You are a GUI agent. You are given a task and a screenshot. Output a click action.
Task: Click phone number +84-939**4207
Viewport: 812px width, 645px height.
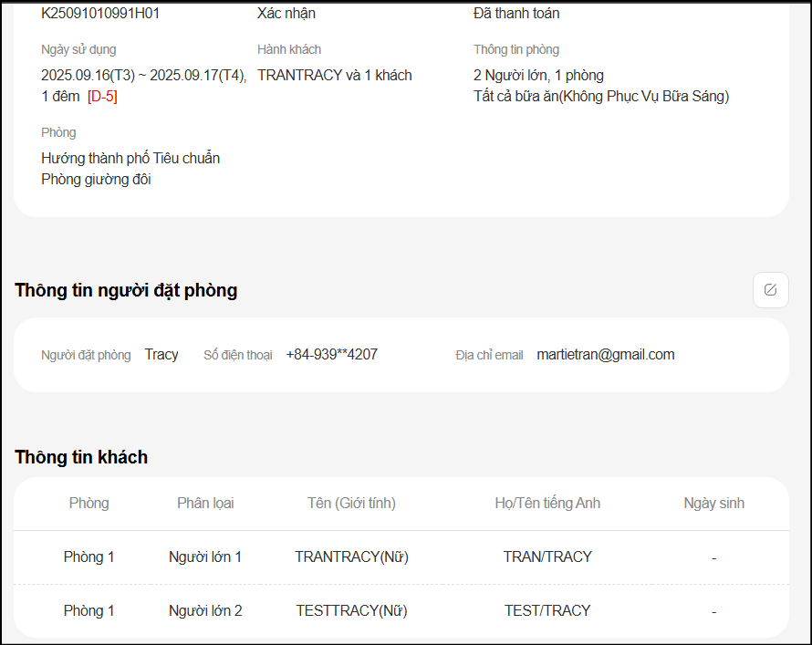tap(331, 355)
